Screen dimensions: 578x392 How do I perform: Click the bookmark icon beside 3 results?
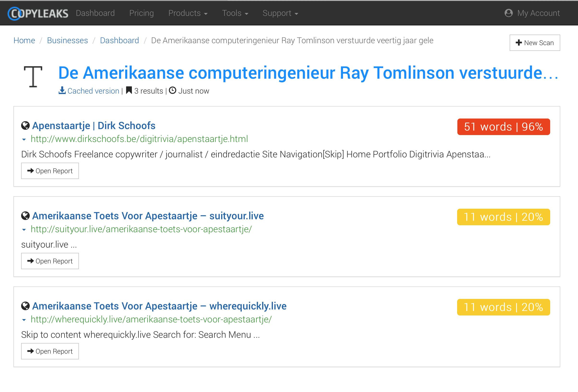129,90
